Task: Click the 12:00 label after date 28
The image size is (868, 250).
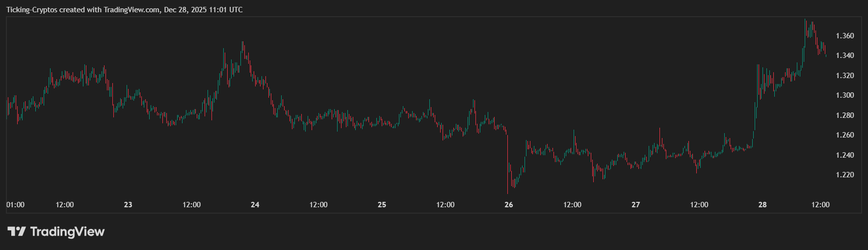Action: (x=820, y=205)
